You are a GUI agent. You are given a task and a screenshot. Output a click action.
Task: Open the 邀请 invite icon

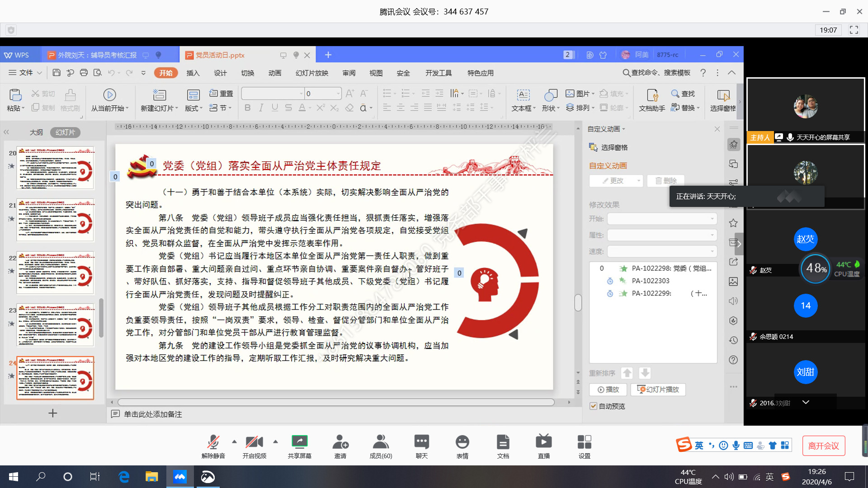[340, 441]
